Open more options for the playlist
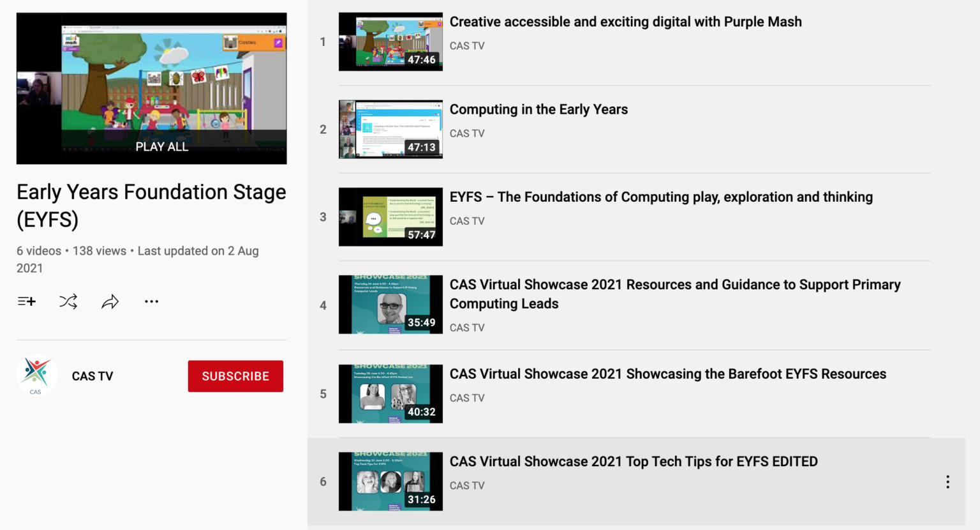Viewport: 980px width, 530px height. 151,301
